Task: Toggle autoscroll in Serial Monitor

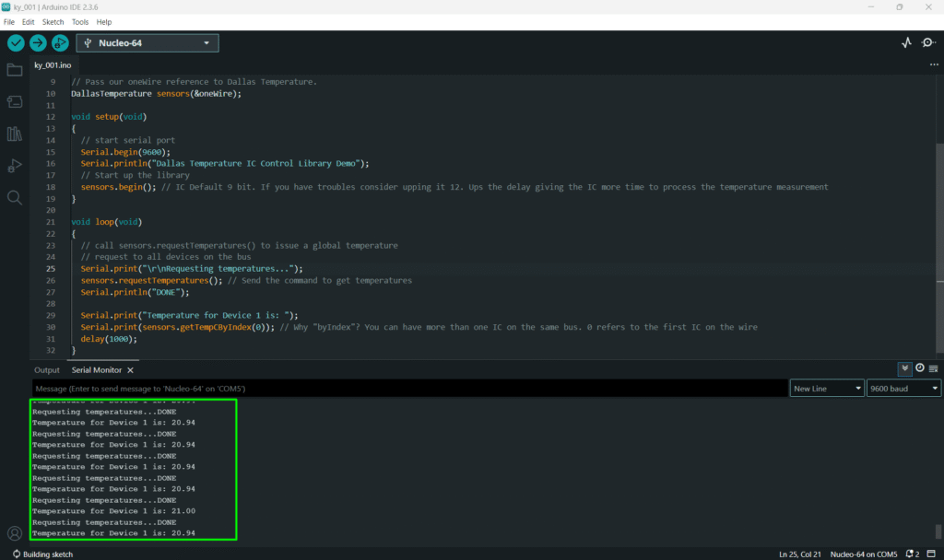Action: pos(904,368)
